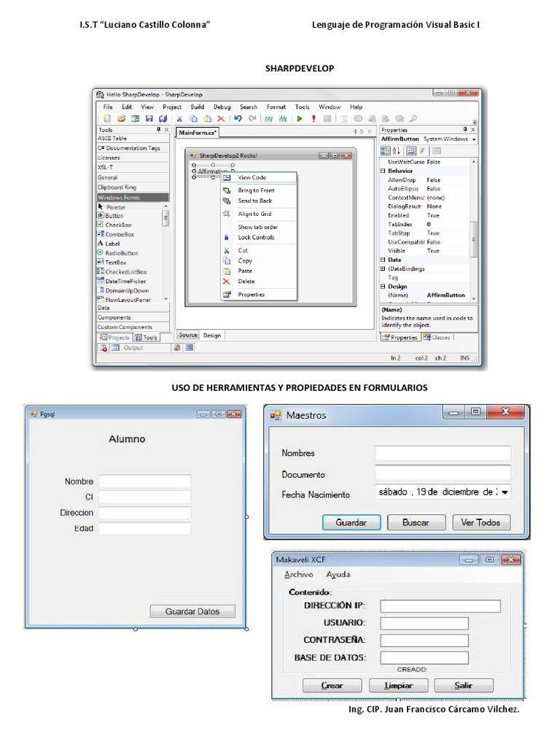Click the Copy toolbar icon
This screenshot has width=560, height=747.
pos(193,119)
